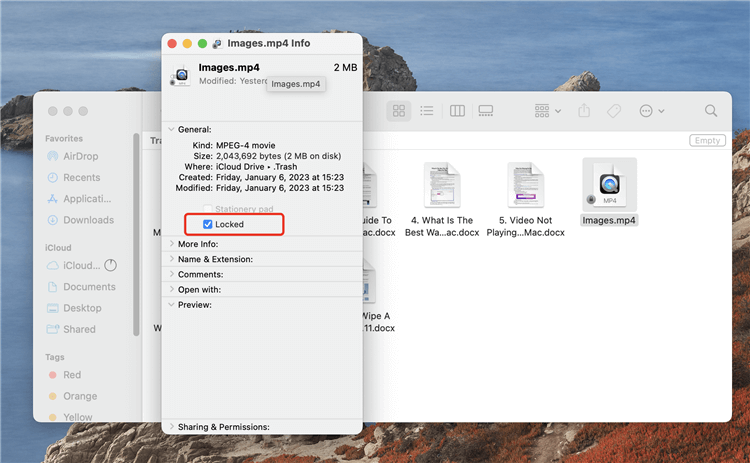Screen dimensions: 750x463
Task: Click the Empty trash button
Action: point(707,140)
